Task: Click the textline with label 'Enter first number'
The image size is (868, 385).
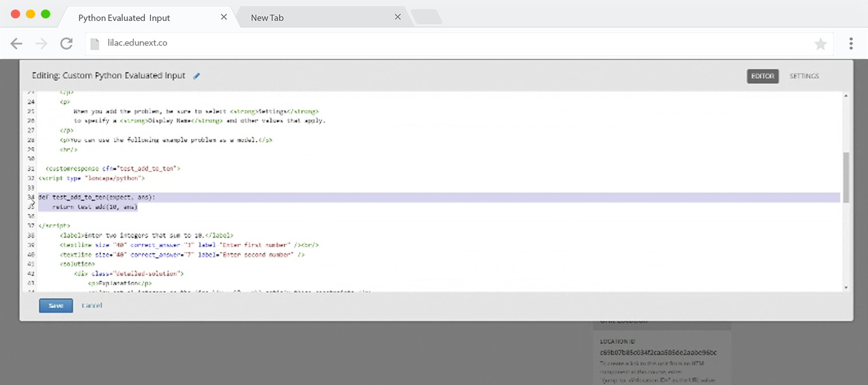Action: coord(189,245)
